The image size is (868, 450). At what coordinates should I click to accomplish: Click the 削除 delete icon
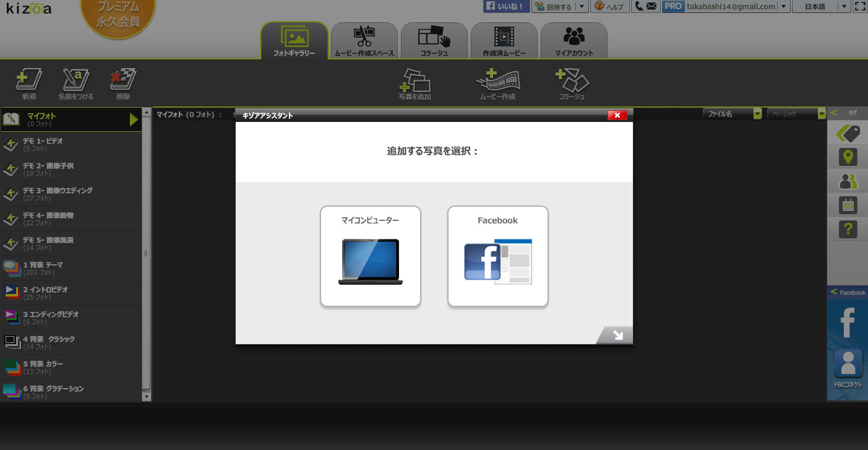pyautogui.click(x=122, y=80)
